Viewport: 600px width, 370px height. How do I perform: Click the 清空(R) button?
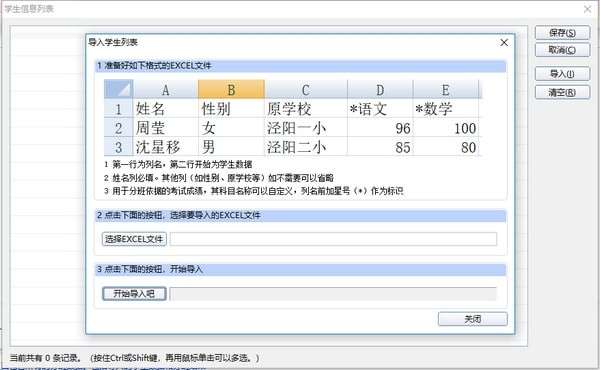[x=562, y=92]
